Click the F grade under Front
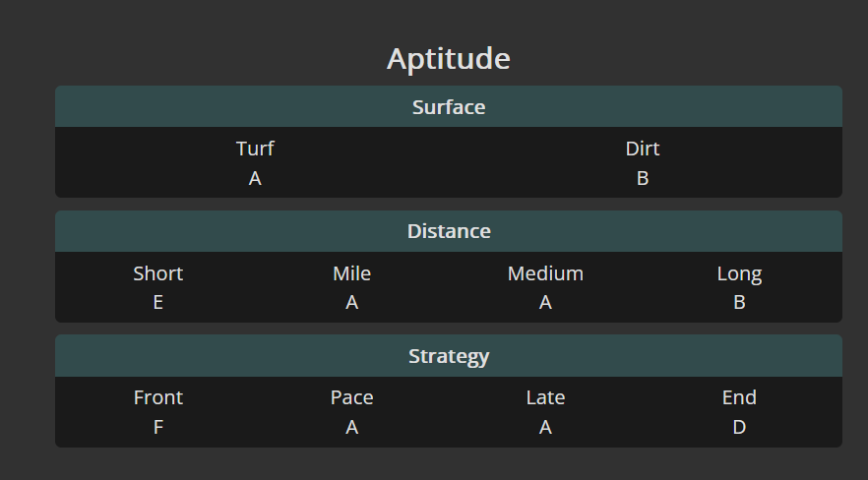 coord(158,428)
